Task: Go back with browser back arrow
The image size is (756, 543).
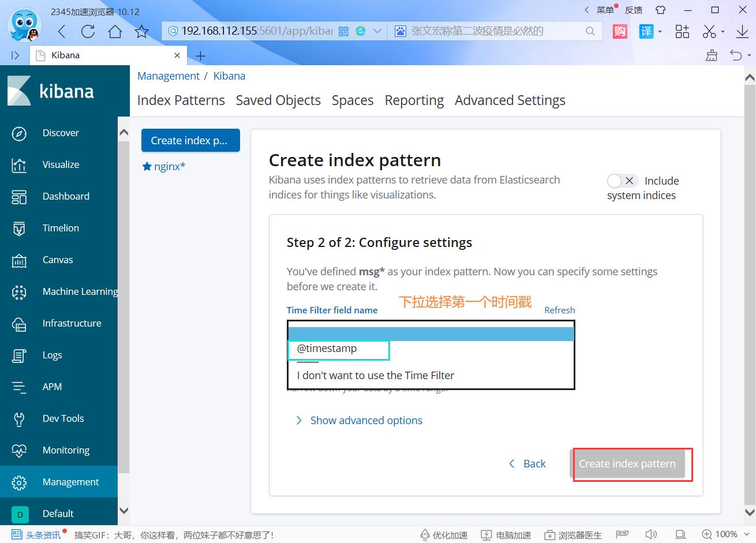Action: (x=62, y=31)
